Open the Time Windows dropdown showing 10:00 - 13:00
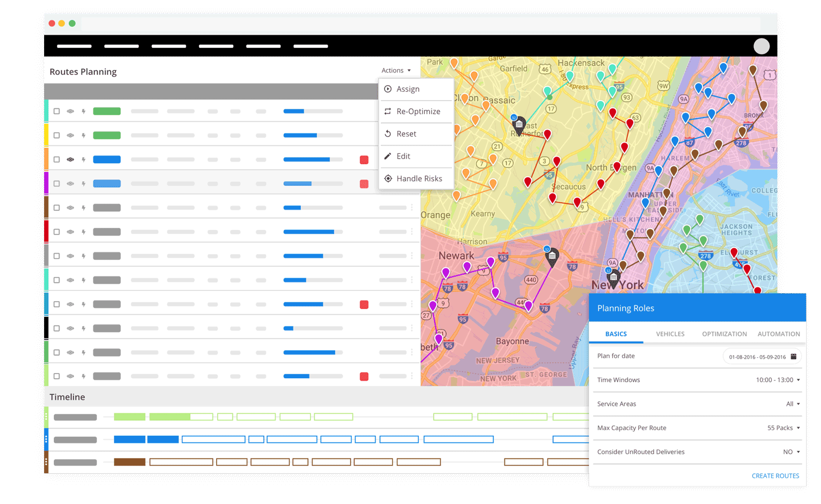 point(778,380)
